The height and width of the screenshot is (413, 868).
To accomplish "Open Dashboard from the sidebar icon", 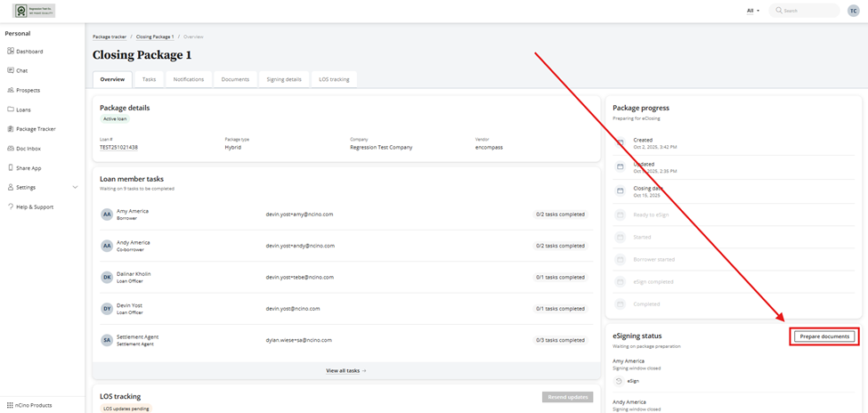I will click(x=11, y=52).
